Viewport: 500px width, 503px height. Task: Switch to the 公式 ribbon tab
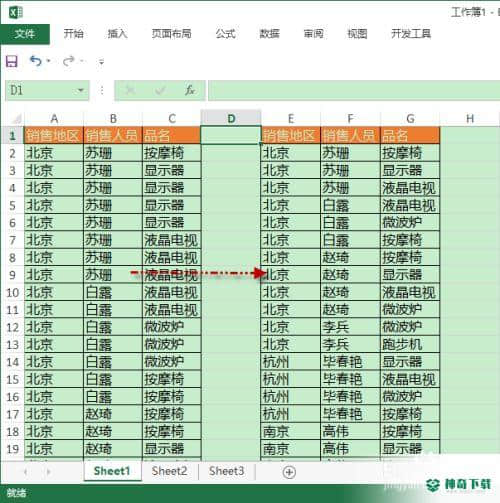click(x=225, y=34)
